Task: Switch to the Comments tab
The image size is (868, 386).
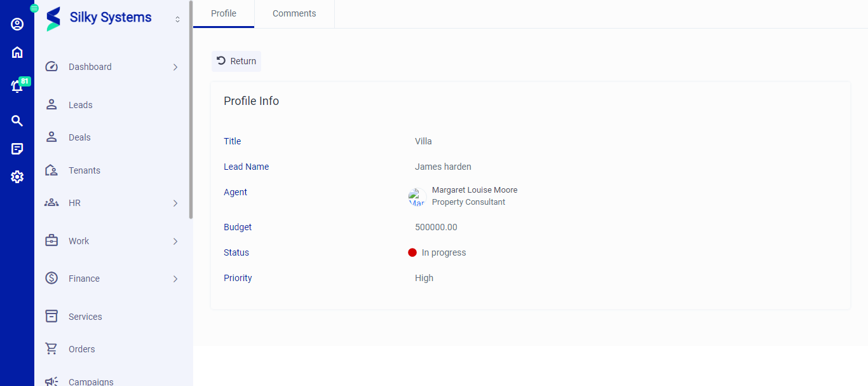Action: click(x=294, y=13)
